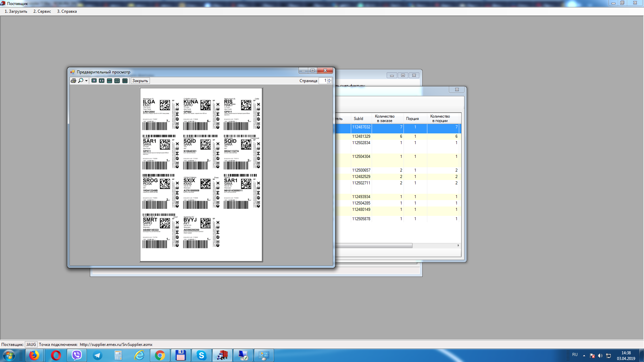Screen dimensions: 644x362
Task: Click the Print icon in the preview toolbar
Action: (73, 81)
